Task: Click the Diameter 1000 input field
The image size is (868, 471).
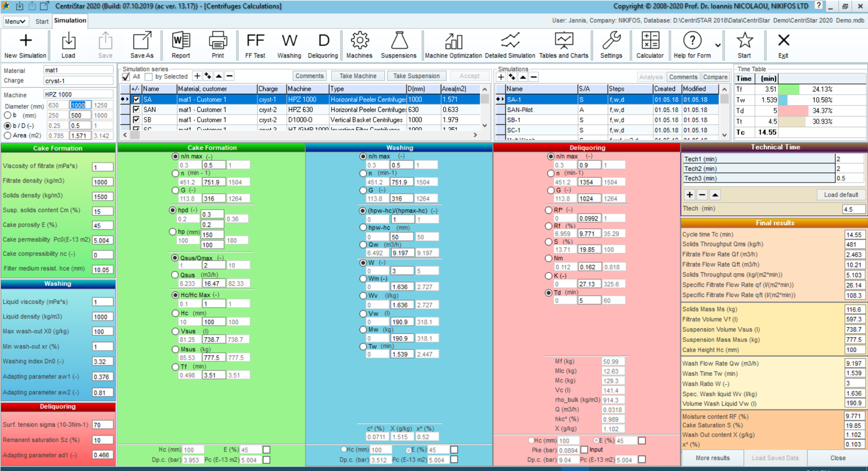Action: click(80, 105)
